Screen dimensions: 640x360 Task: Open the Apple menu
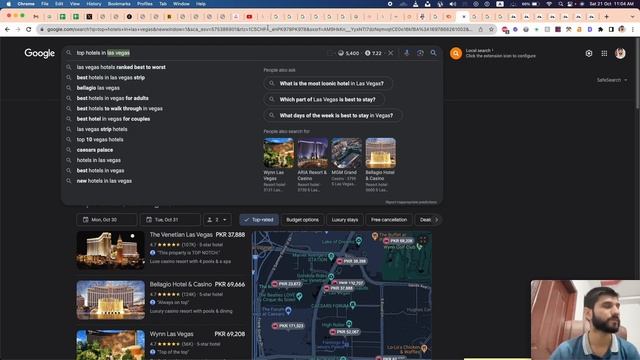coord(8,4)
